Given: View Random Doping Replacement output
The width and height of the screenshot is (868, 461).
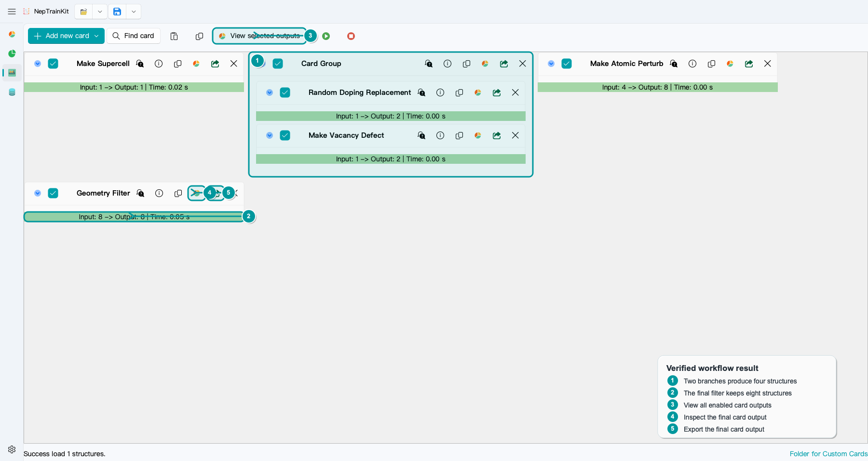Looking at the screenshot, I should pos(478,92).
